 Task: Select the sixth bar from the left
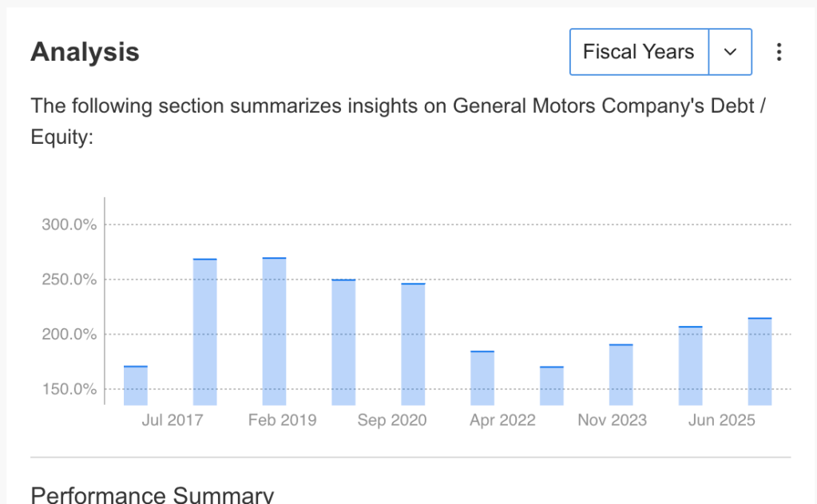[482, 378]
